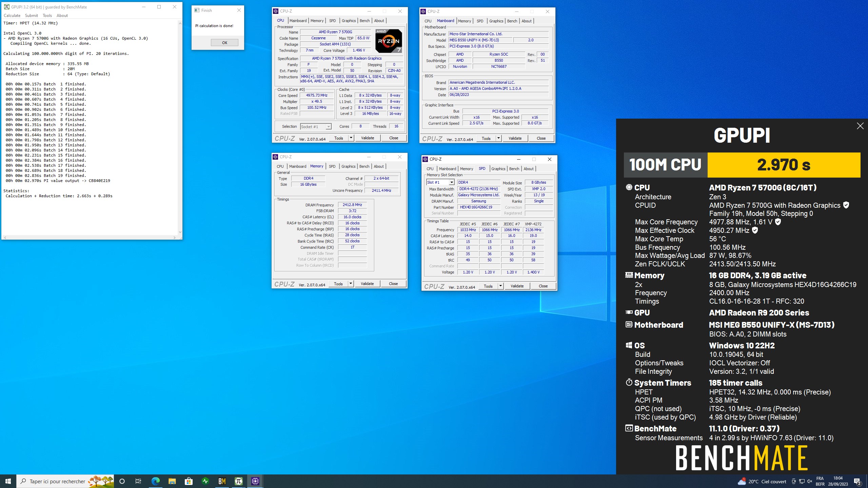Expand Tools arrow in CPU-Z CPU window
This screenshot has width=868, height=488.
(351, 138)
